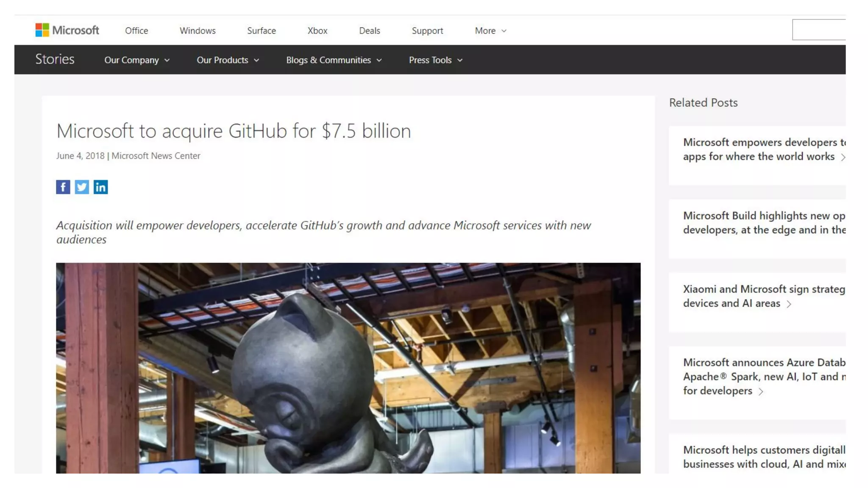The image size is (868, 488).
Task: Expand the Press Tools menu
Action: click(435, 60)
